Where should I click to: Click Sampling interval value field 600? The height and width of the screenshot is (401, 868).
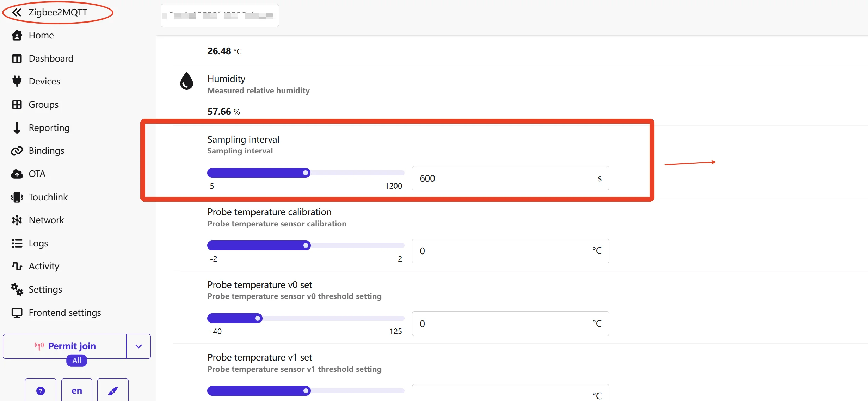(510, 178)
